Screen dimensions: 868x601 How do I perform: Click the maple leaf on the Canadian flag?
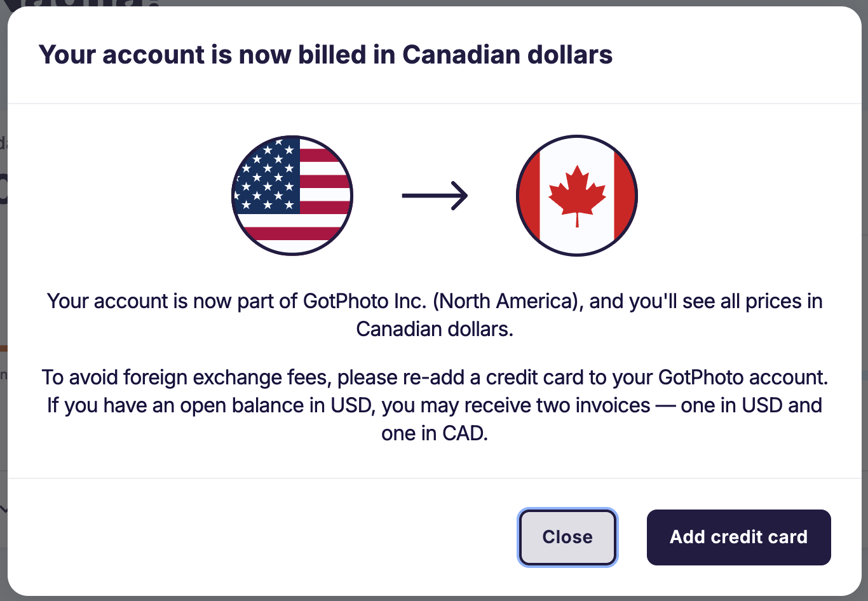577,194
